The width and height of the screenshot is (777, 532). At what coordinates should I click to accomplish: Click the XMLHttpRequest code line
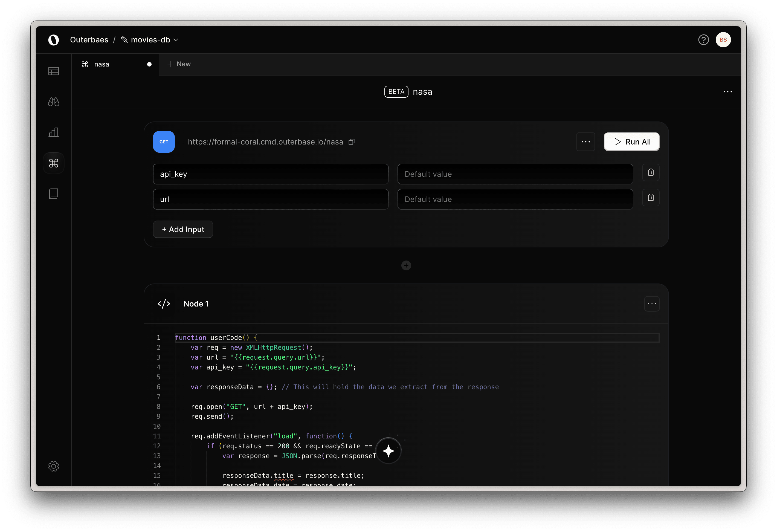(x=251, y=348)
